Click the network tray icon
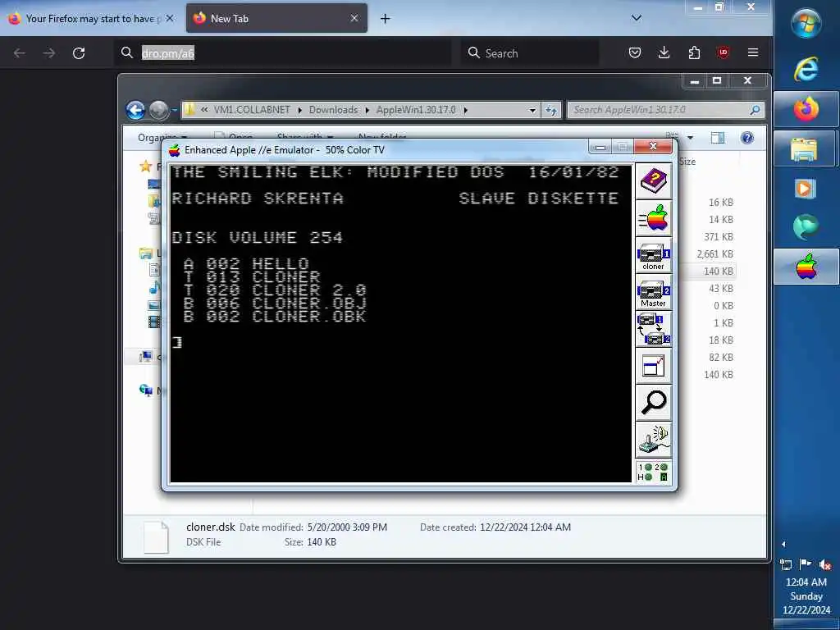Image resolution: width=840 pixels, height=630 pixels. click(x=786, y=564)
